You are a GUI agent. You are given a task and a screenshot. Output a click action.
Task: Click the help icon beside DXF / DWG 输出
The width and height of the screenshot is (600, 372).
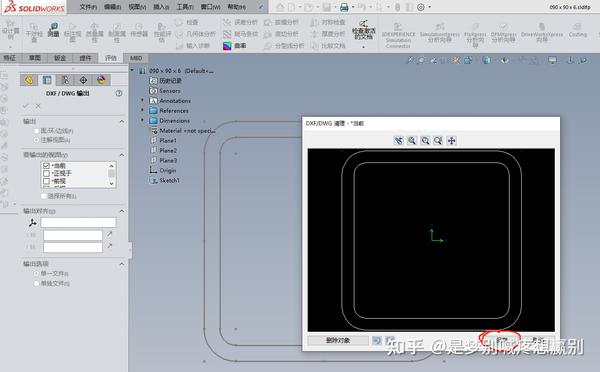point(119,93)
